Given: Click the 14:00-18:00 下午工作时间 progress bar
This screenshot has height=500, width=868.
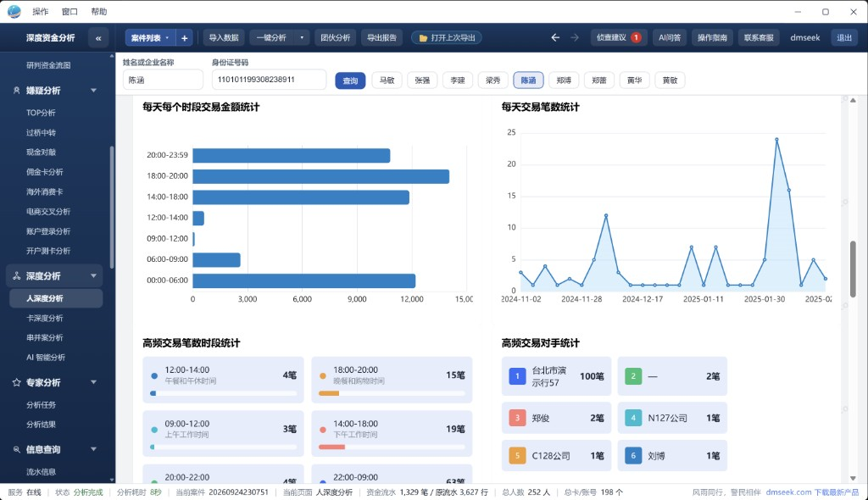Looking at the screenshot, I should pyautogui.click(x=392, y=447).
